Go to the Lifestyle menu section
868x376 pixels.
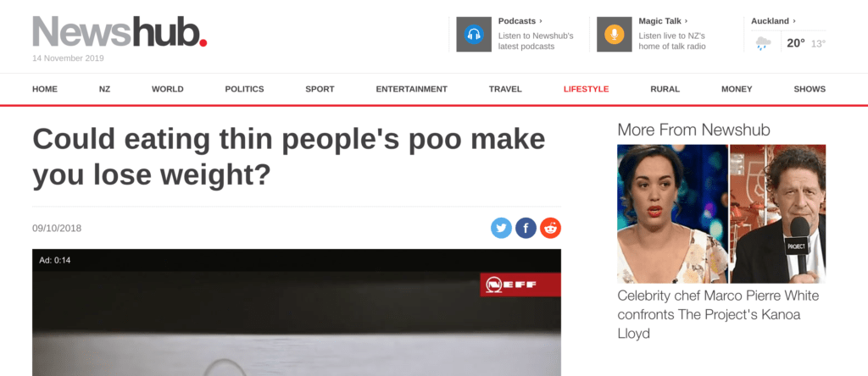[587, 89]
